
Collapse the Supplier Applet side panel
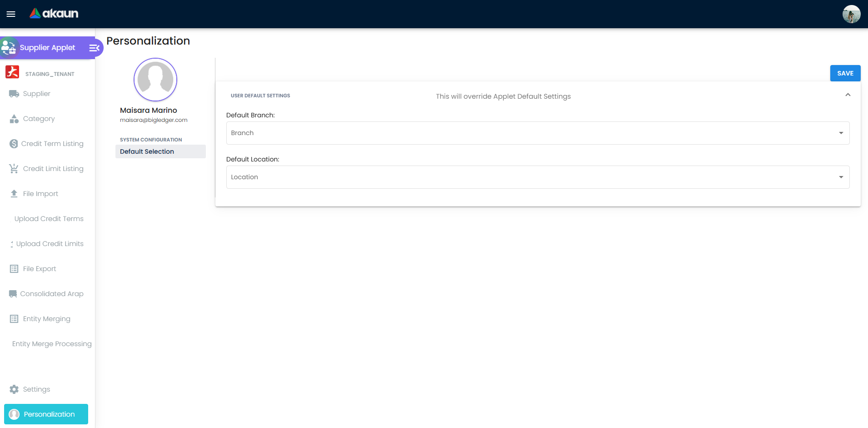94,47
